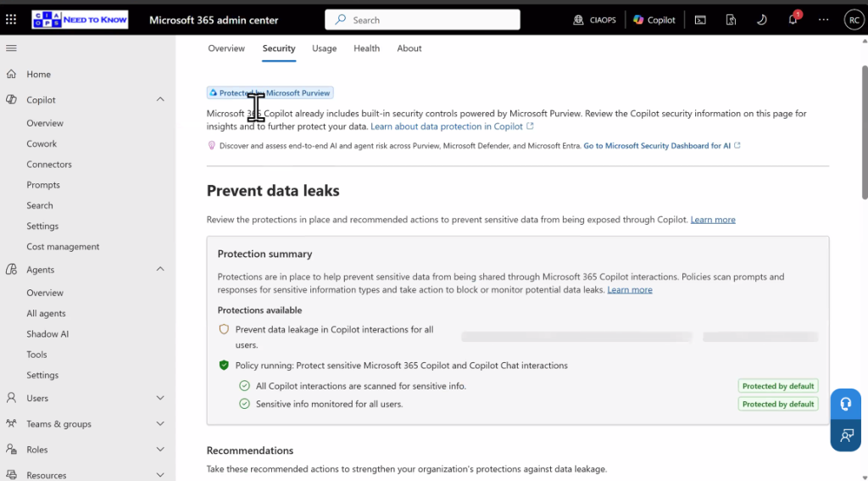Click the Protected by Microsoft Purview badge
The height and width of the screenshot is (481, 868).
(x=270, y=92)
